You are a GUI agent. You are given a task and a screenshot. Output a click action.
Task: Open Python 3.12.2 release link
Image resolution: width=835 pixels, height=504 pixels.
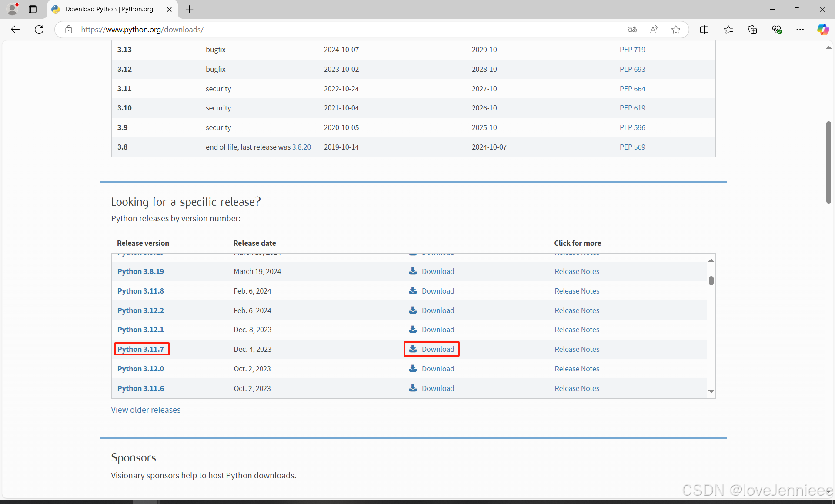click(x=140, y=310)
